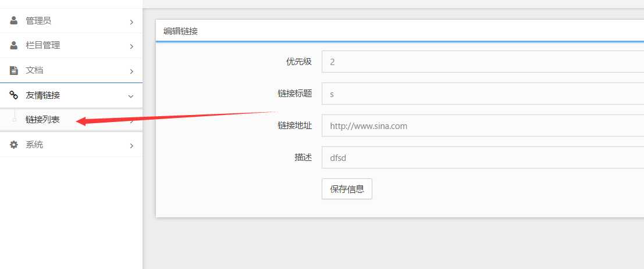Click the 保存信息 button
644x269 pixels.
347,189
